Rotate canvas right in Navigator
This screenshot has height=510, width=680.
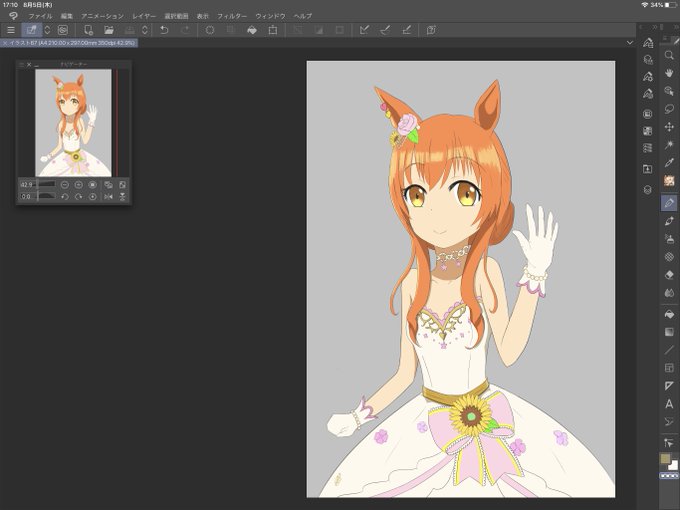[x=78, y=196]
